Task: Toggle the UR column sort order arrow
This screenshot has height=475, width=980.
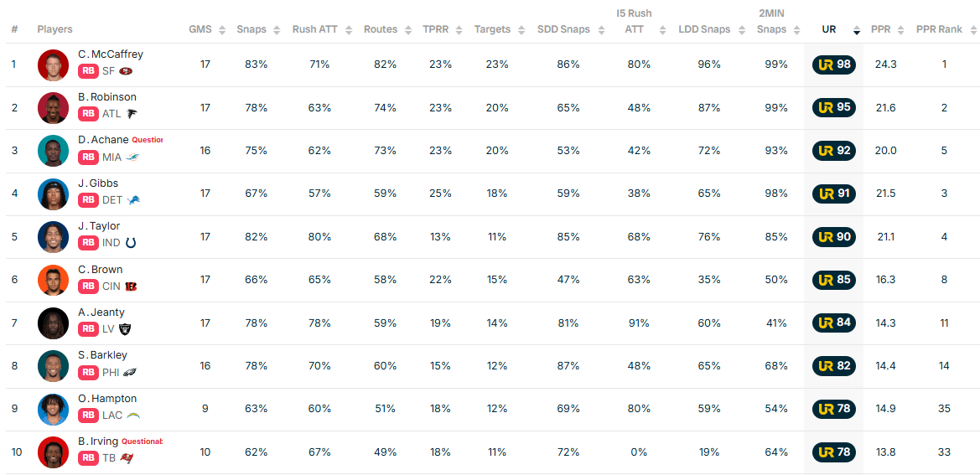Action: coord(856,30)
